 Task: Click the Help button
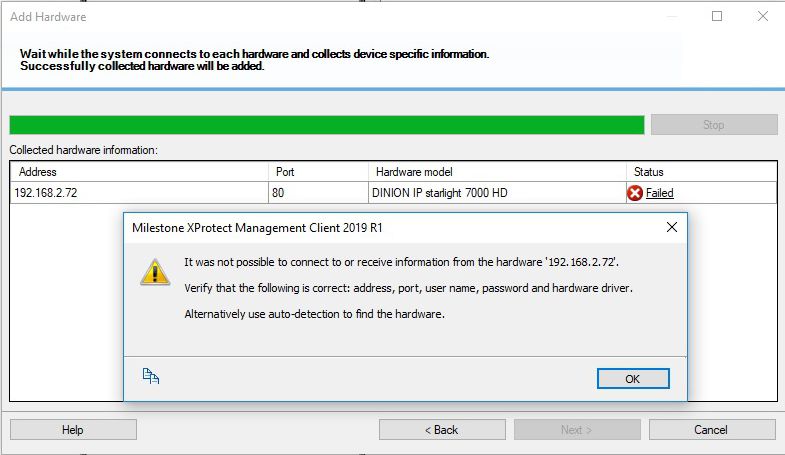click(x=73, y=430)
